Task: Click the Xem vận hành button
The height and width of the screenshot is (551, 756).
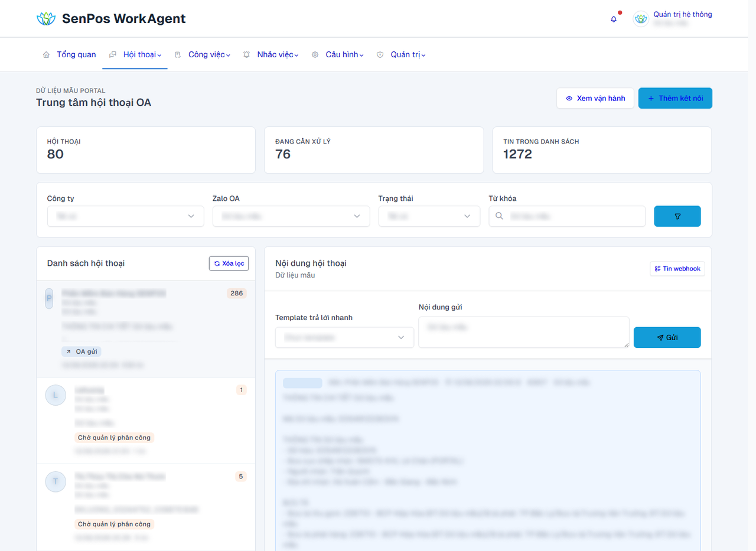Action: (595, 98)
